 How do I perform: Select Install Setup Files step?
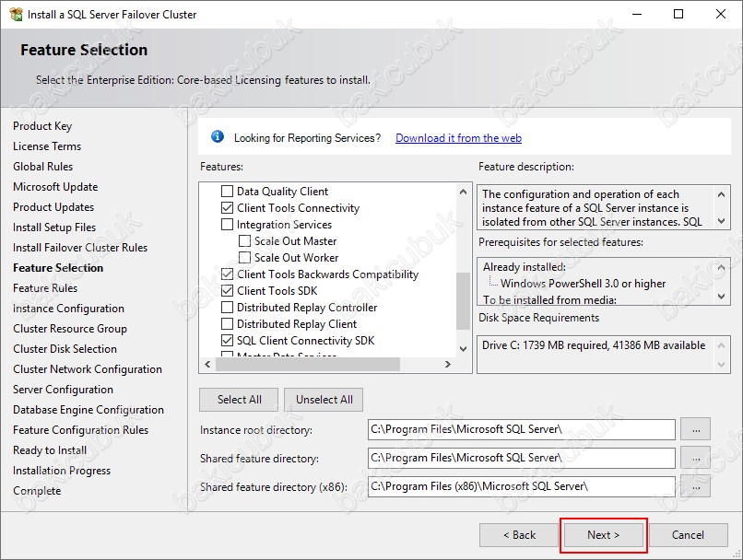coord(54,227)
